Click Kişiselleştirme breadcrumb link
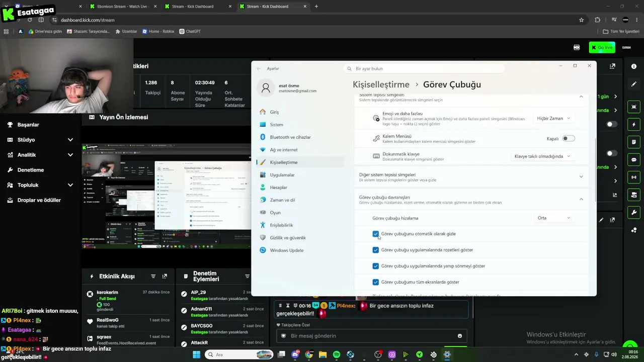The image size is (644, 362). 381,84
